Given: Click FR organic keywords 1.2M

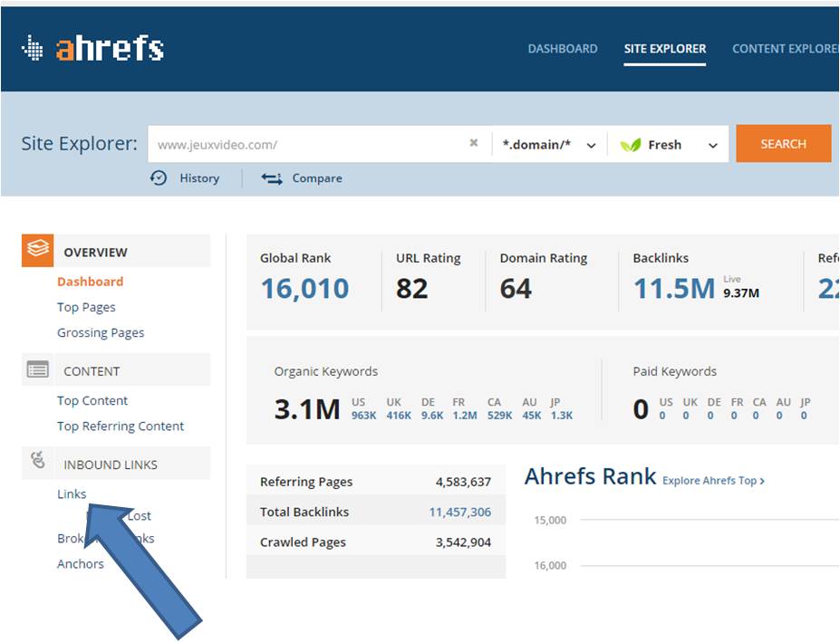Looking at the screenshot, I should click(465, 416).
